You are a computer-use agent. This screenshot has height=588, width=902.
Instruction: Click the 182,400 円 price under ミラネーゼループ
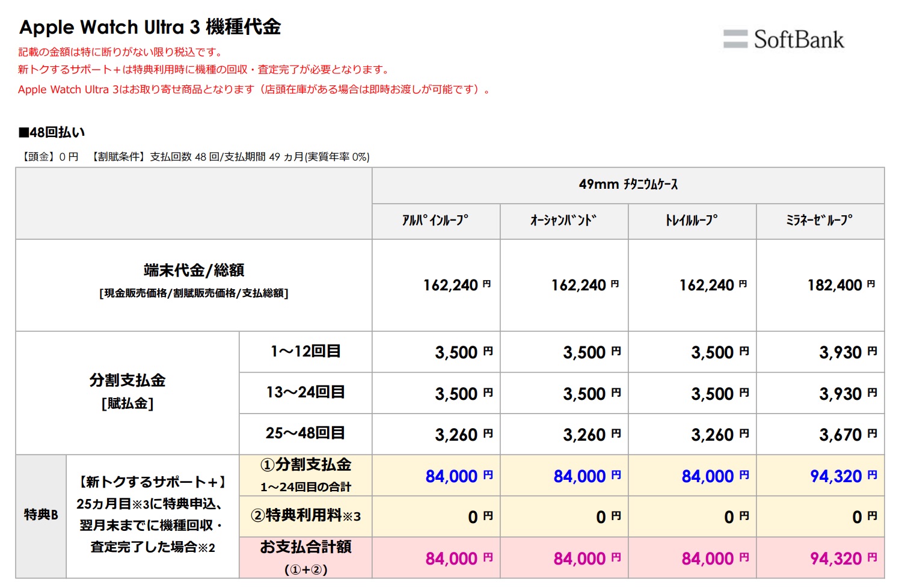pyautogui.click(x=841, y=285)
